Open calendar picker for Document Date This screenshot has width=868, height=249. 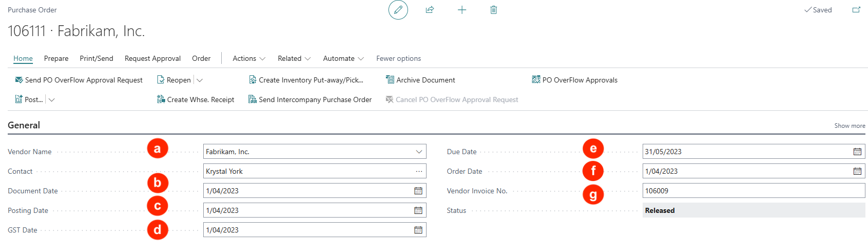[x=418, y=191]
